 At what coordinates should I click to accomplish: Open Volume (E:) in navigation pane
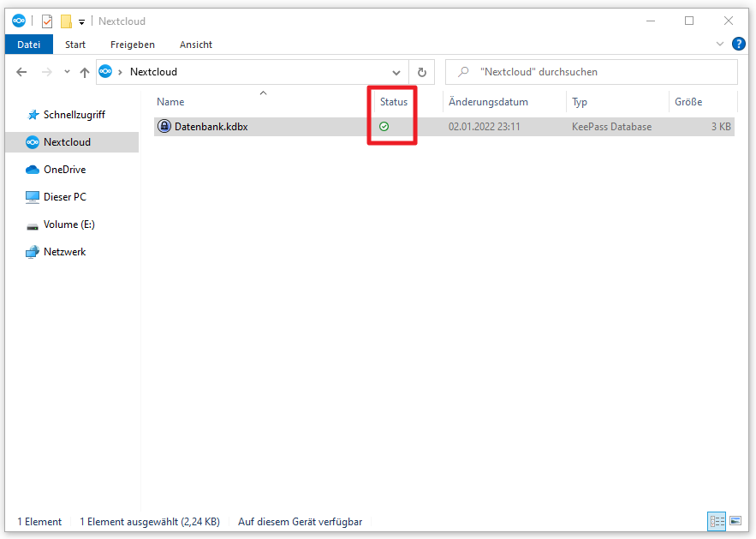69,225
